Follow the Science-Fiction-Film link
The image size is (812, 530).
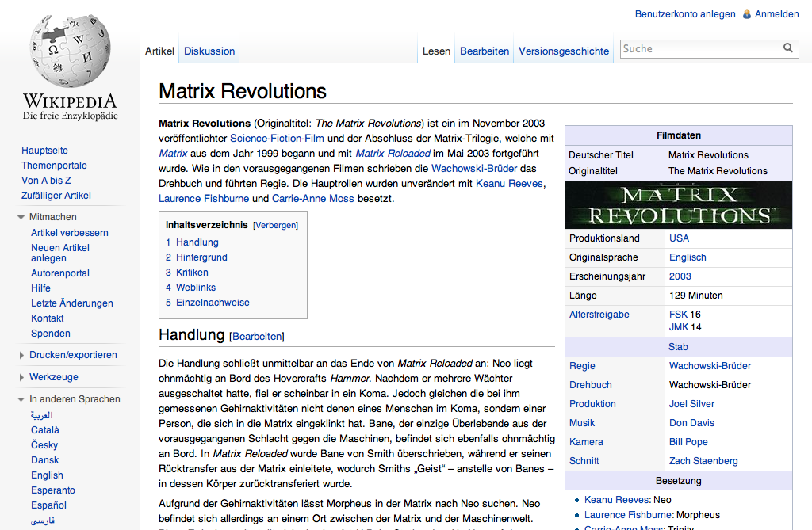277,138
